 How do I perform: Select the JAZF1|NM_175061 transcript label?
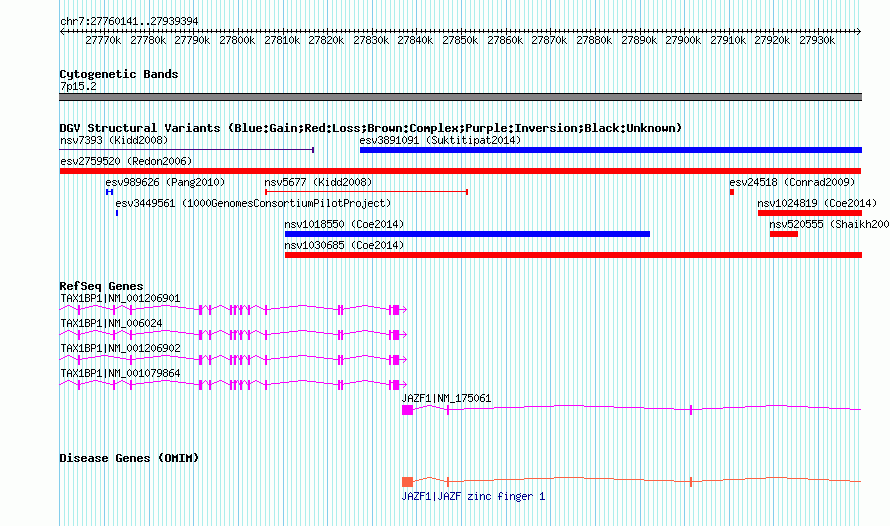[446, 399]
